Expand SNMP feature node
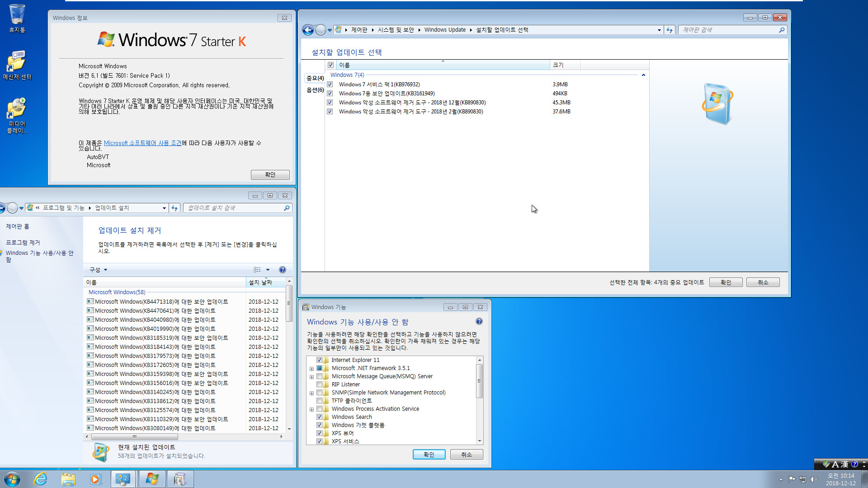Image resolution: width=868 pixels, height=488 pixels. [x=311, y=393]
